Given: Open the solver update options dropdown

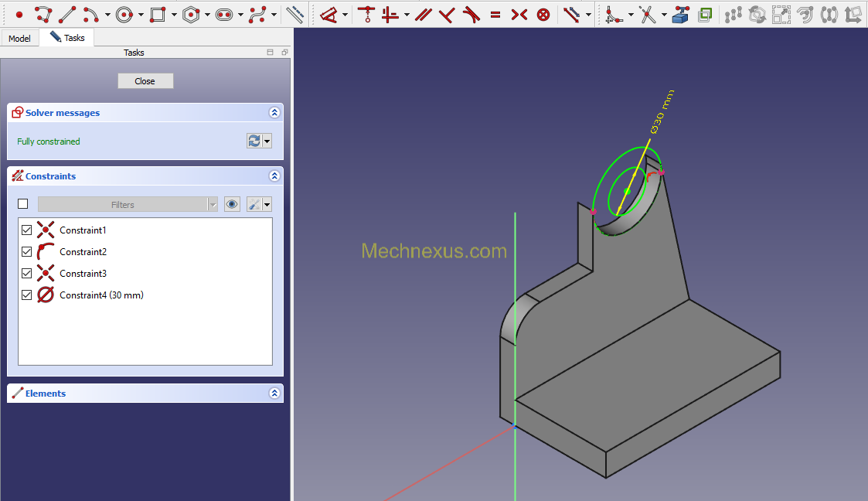Looking at the screenshot, I should tap(267, 141).
